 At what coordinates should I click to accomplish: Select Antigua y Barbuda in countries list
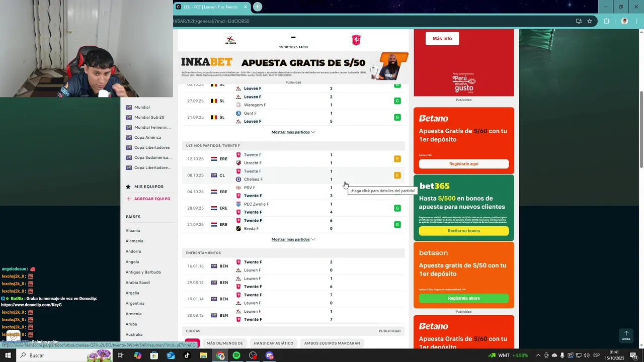(x=143, y=272)
